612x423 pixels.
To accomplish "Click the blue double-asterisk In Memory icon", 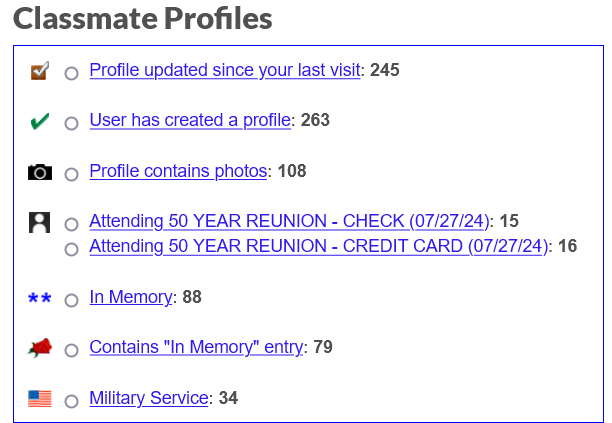I will pyautogui.click(x=40, y=299).
